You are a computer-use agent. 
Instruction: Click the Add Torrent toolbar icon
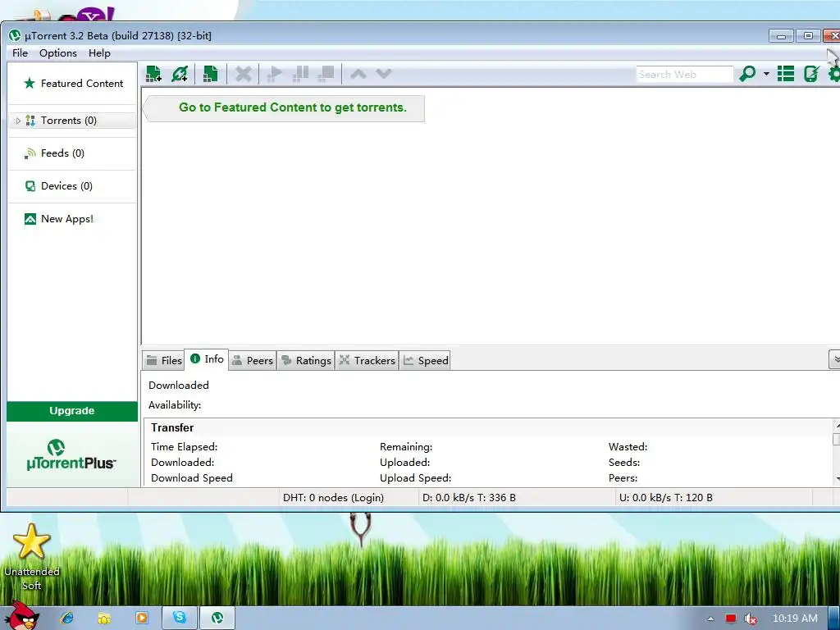tap(153, 74)
